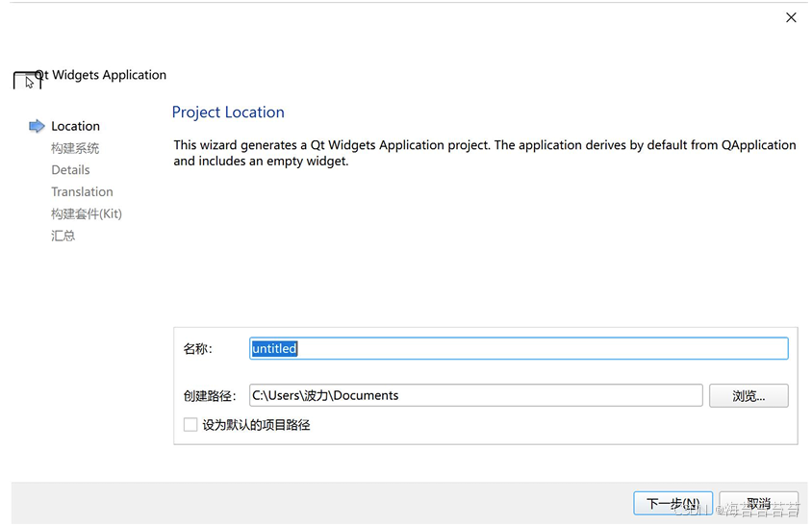
Task: Select the Translation wizard step
Action: (x=82, y=191)
